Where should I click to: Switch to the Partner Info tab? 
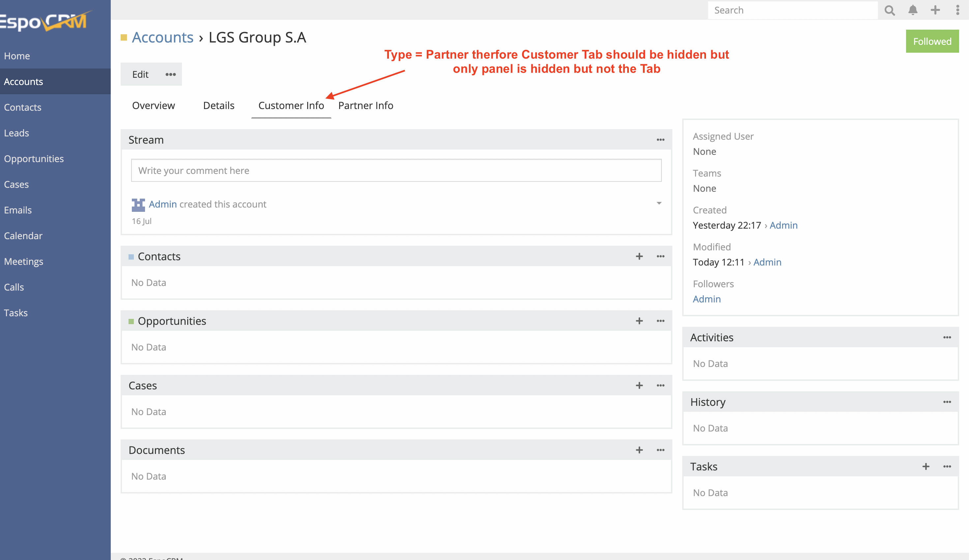[366, 105]
